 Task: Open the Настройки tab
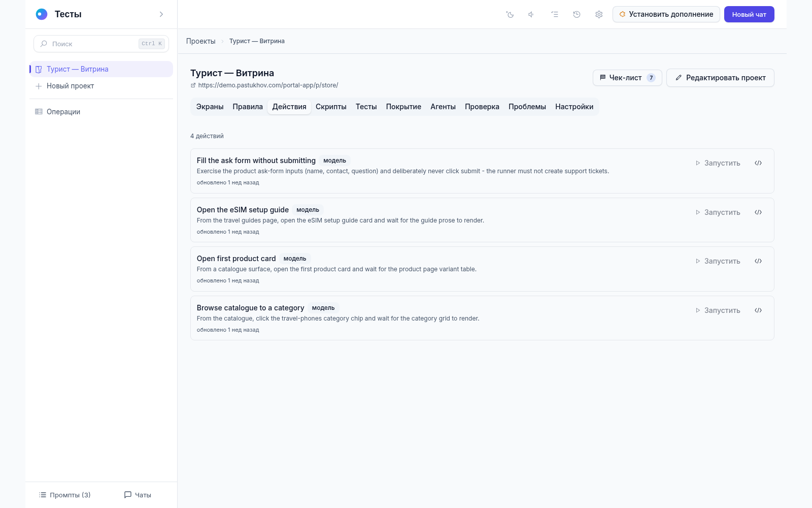tap(574, 107)
